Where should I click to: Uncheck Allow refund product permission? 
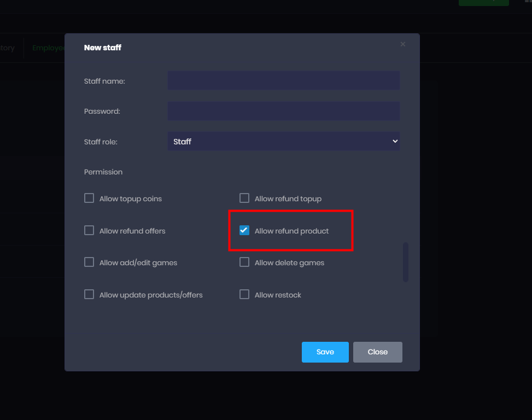244,230
